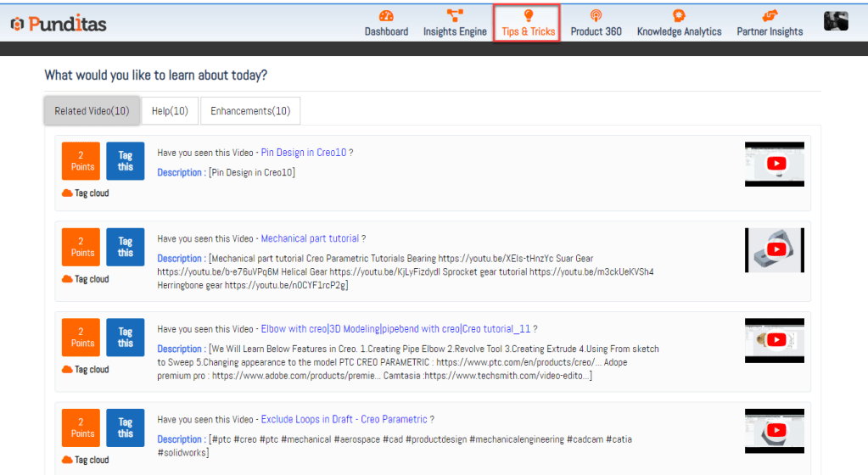Play the Pin Design video thumbnail

pyautogui.click(x=775, y=164)
